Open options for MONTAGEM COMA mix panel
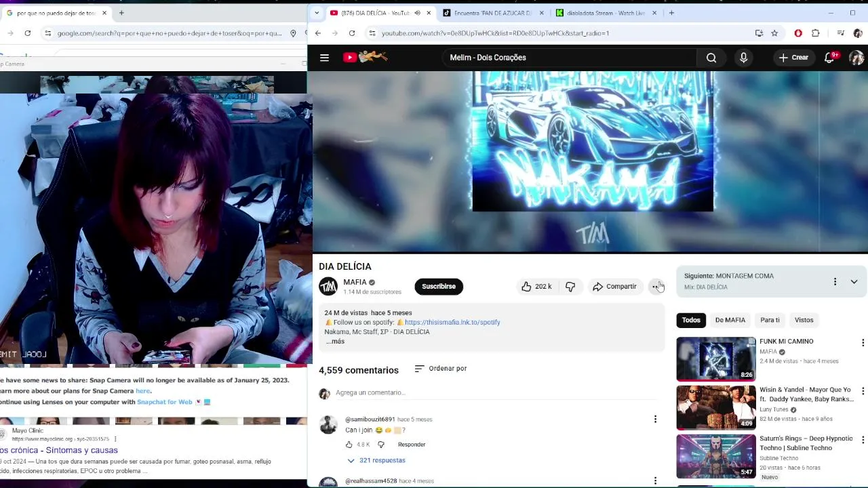 point(835,281)
